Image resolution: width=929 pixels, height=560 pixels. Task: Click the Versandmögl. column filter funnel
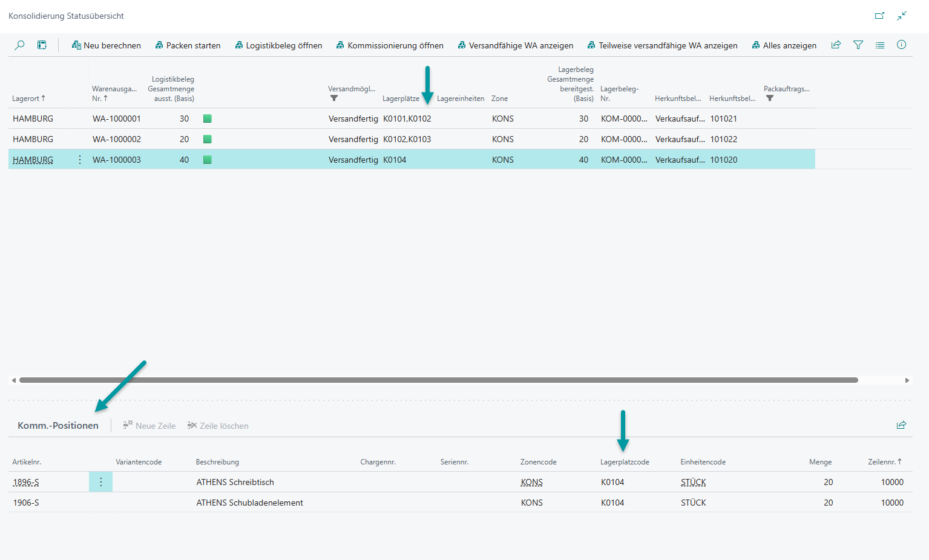pyautogui.click(x=334, y=98)
